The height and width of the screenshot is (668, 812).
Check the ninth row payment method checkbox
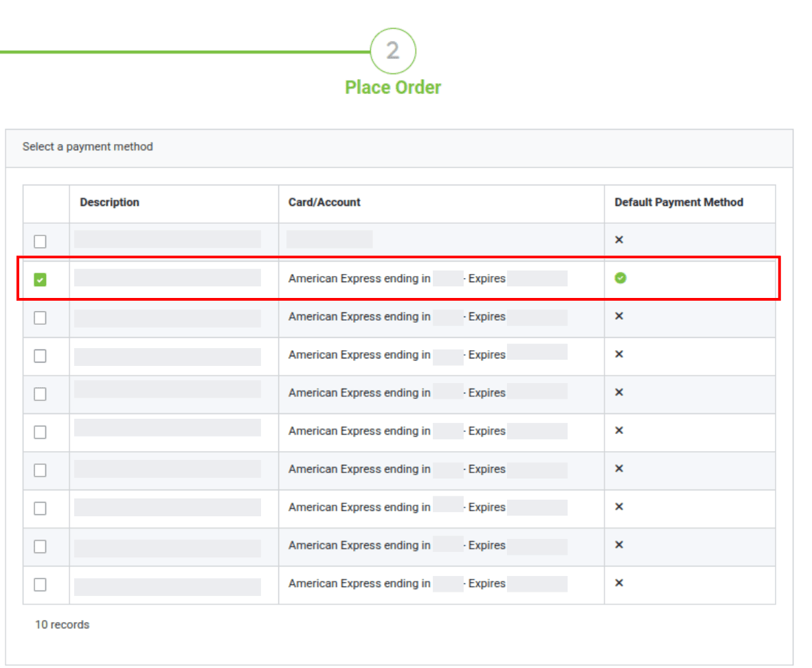click(x=40, y=546)
